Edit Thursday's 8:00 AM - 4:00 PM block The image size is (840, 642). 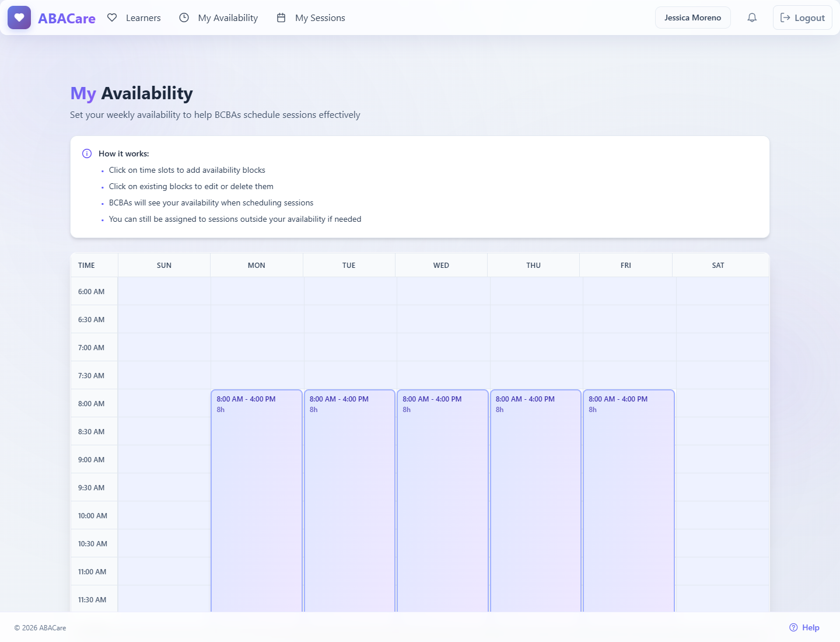[x=535, y=501]
